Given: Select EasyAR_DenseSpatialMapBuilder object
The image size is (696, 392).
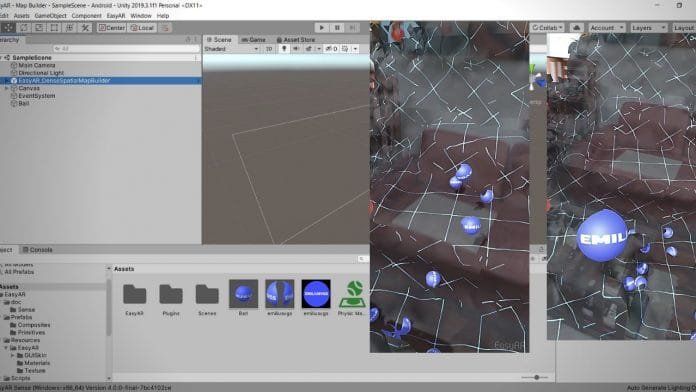Looking at the screenshot, I should point(64,80).
